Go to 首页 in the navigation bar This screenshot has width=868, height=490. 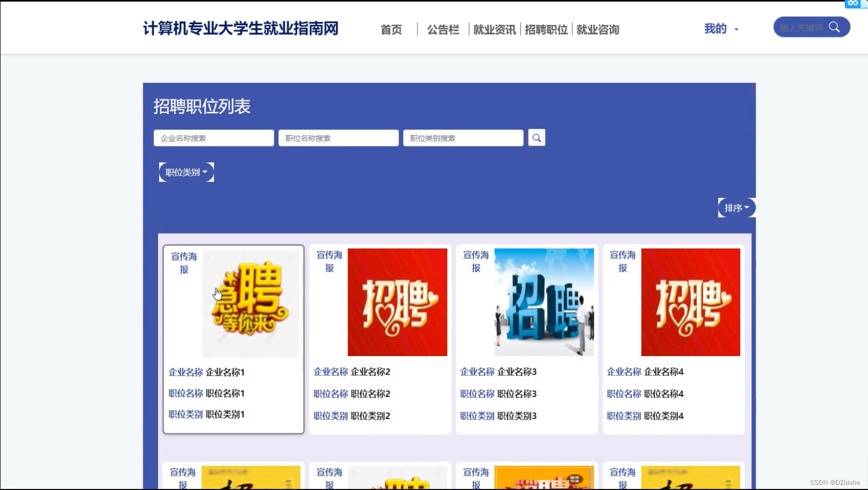(x=391, y=29)
